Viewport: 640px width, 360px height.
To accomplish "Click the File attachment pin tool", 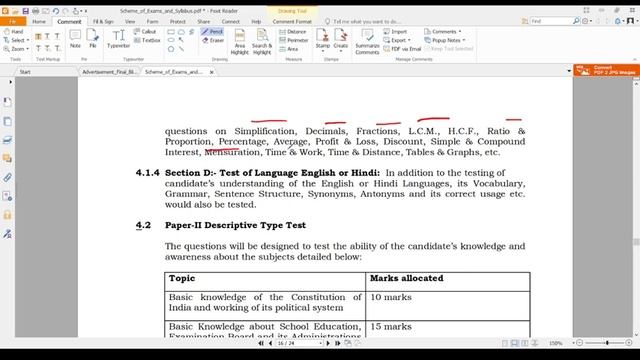I will pos(93,39).
